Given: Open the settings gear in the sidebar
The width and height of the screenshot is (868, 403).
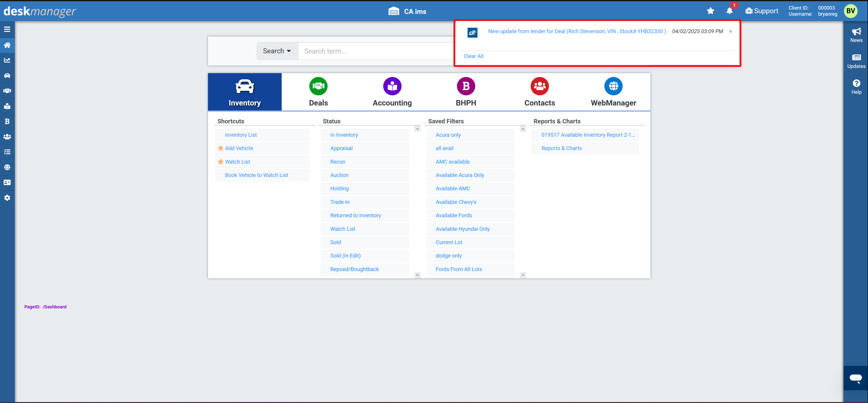Looking at the screenshot, I should point(7,198).
